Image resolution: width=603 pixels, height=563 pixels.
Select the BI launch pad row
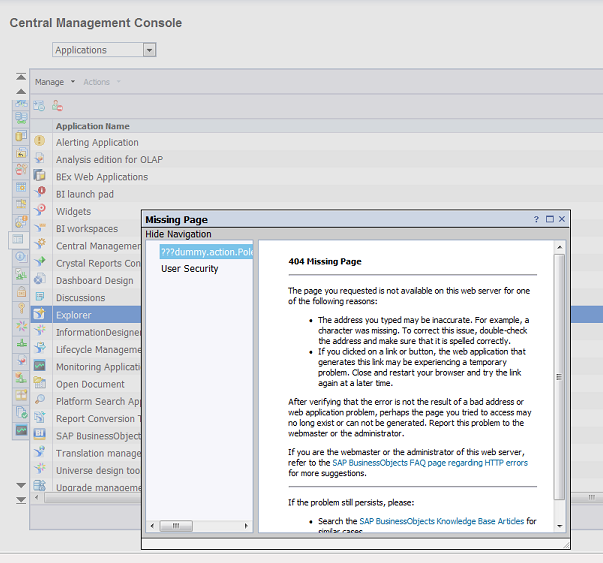[x=316, y=194]
